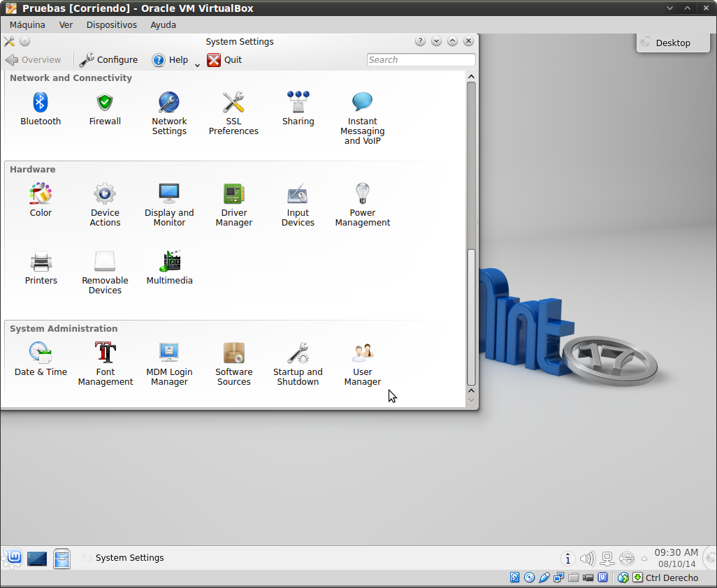The width and height of the screenshot is (717, 588).
Task: Click the Configure toolbar button
Action: tap(108, 60)
